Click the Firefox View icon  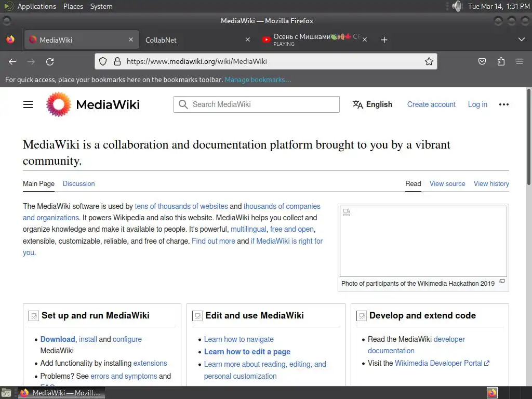point(10,39)
